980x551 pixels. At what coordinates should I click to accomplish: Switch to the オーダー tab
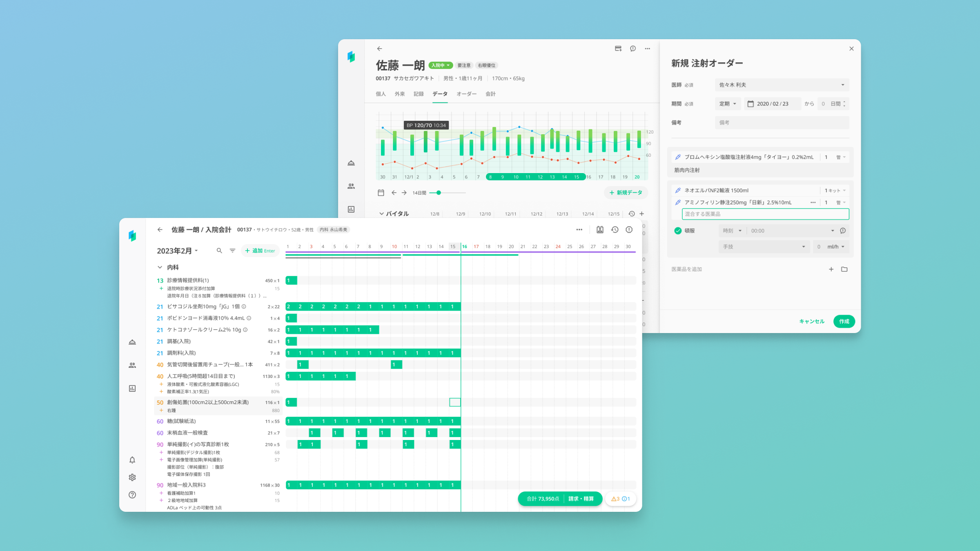(466, 94)
